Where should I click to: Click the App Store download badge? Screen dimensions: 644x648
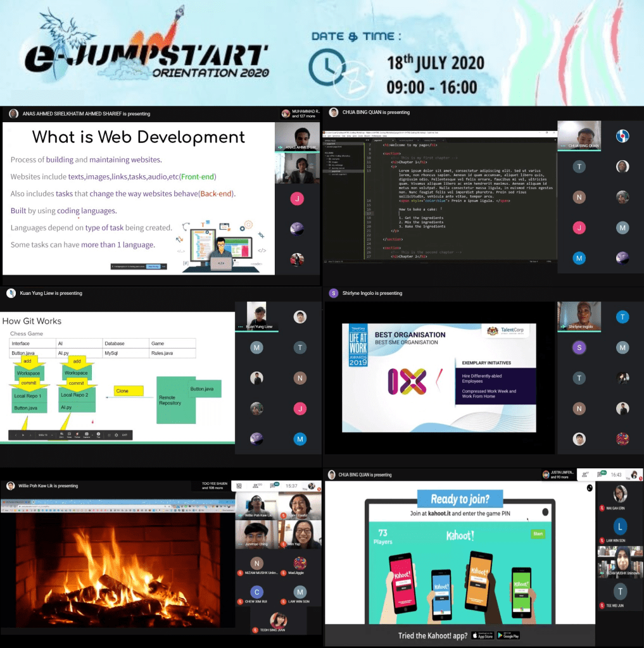point(483,635)
